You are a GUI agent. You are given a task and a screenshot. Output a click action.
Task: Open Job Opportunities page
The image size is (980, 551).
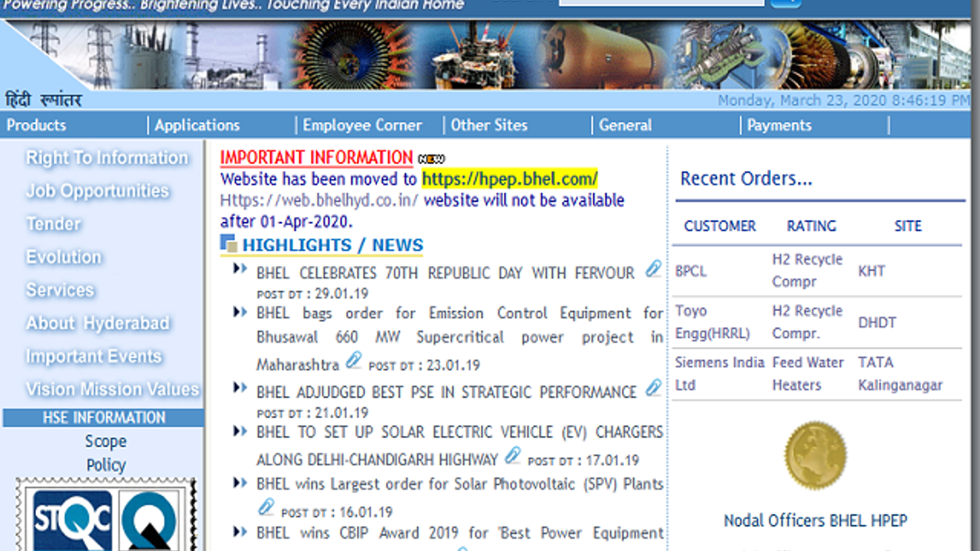pos(97,191)
